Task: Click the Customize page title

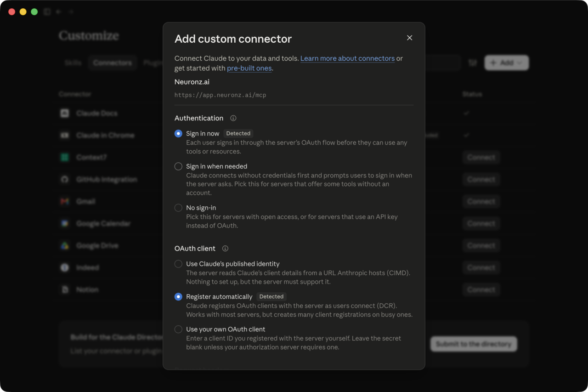Action: tap(89, 35)
